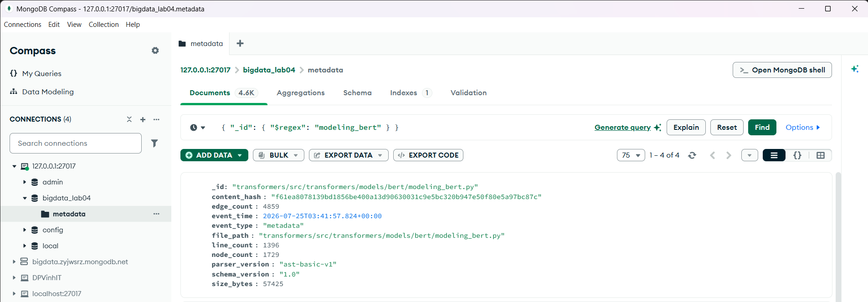The image size is (868, 302).
Task: Open the ADD DATA dropdown
Action: coord(214,155)
